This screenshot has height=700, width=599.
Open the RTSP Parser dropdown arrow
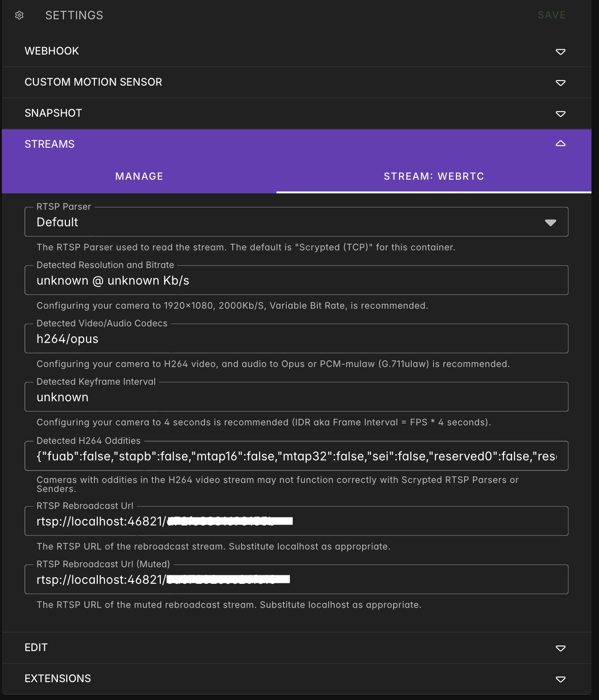point(550,223)
